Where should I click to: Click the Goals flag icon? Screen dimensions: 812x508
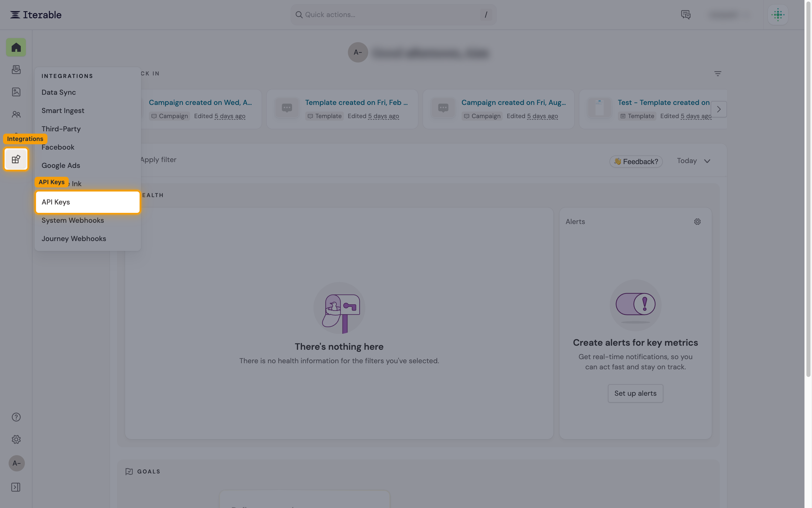[129, 472]
